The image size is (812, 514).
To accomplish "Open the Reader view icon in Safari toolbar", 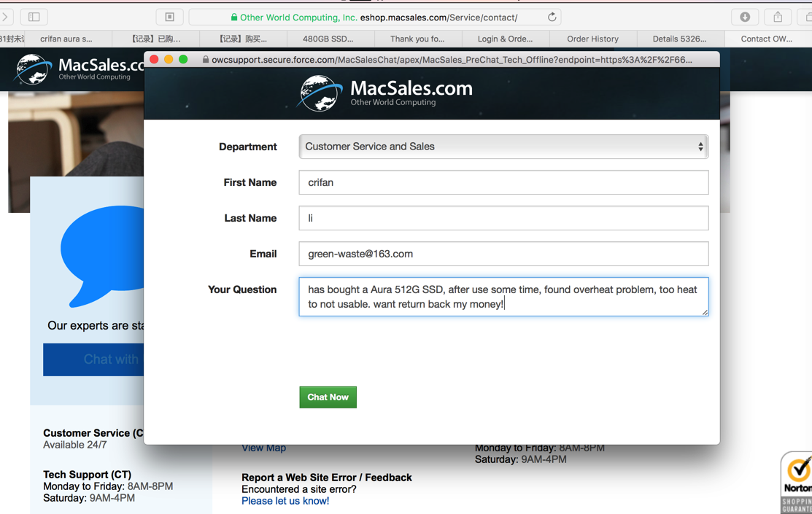I will pos(169,17).
